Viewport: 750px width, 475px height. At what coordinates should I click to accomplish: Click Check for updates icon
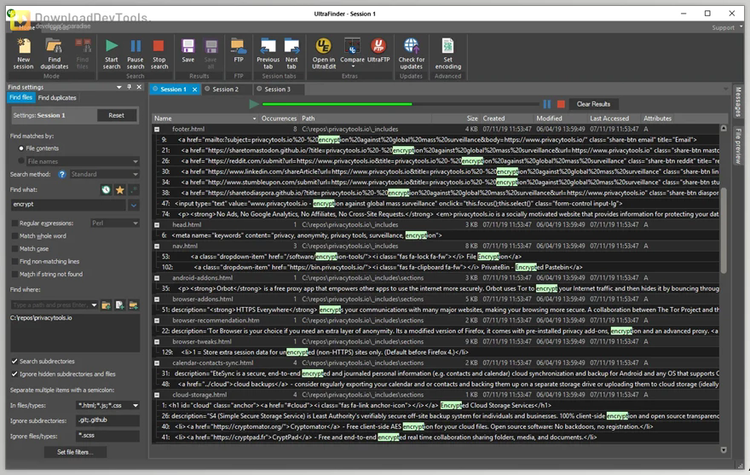(411, 50)
